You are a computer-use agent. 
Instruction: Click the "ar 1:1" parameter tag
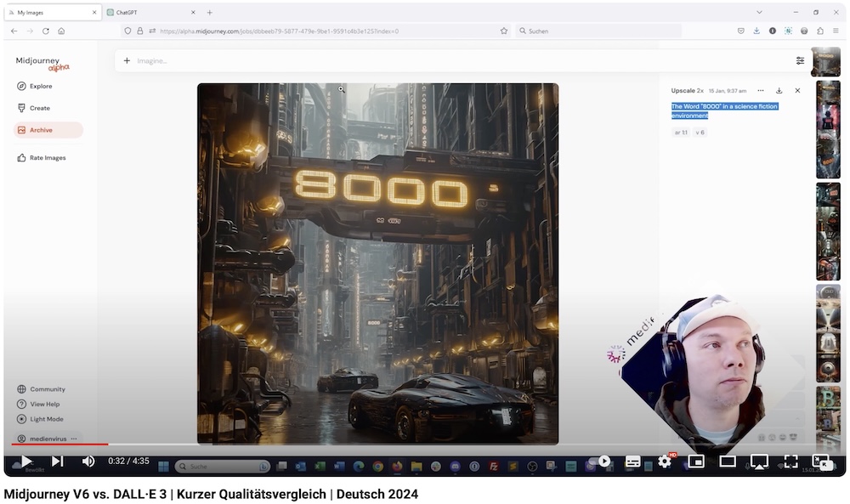coord(681,133)
